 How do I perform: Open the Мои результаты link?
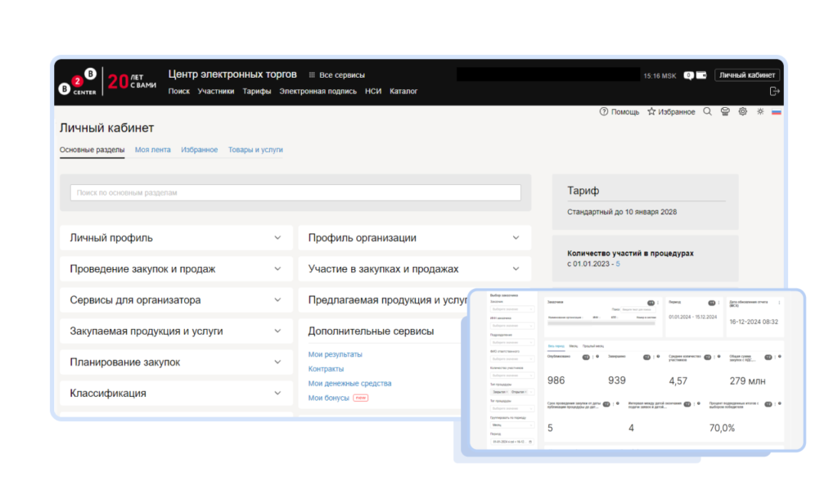tap(335, 354)
